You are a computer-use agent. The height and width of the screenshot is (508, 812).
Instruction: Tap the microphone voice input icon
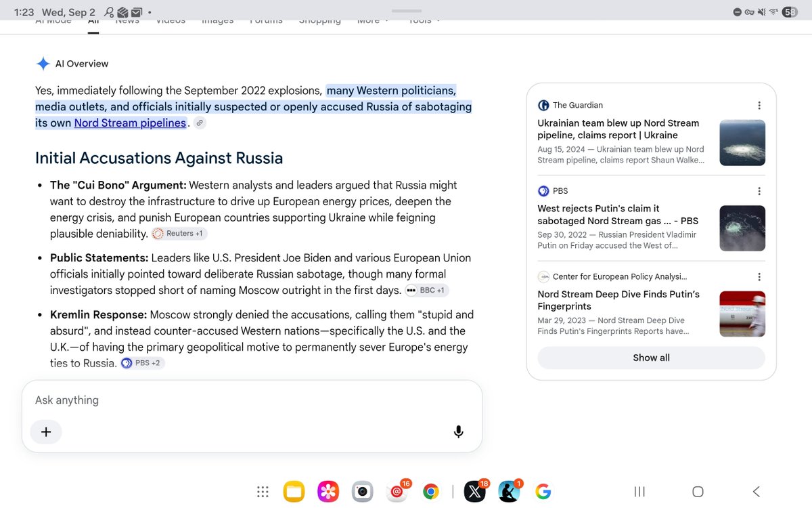coord(458,431)
